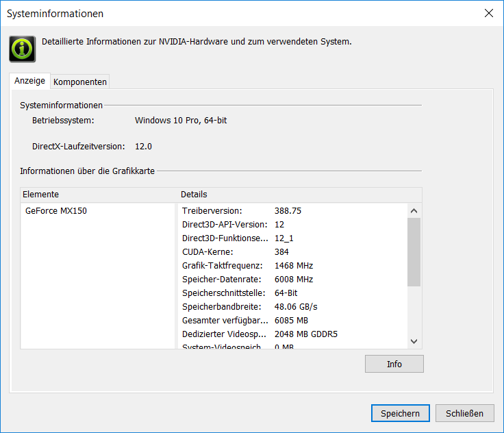Screen dimensions: 504x433
Task: Click the green info icon
Action: click(x=22, y=49)
